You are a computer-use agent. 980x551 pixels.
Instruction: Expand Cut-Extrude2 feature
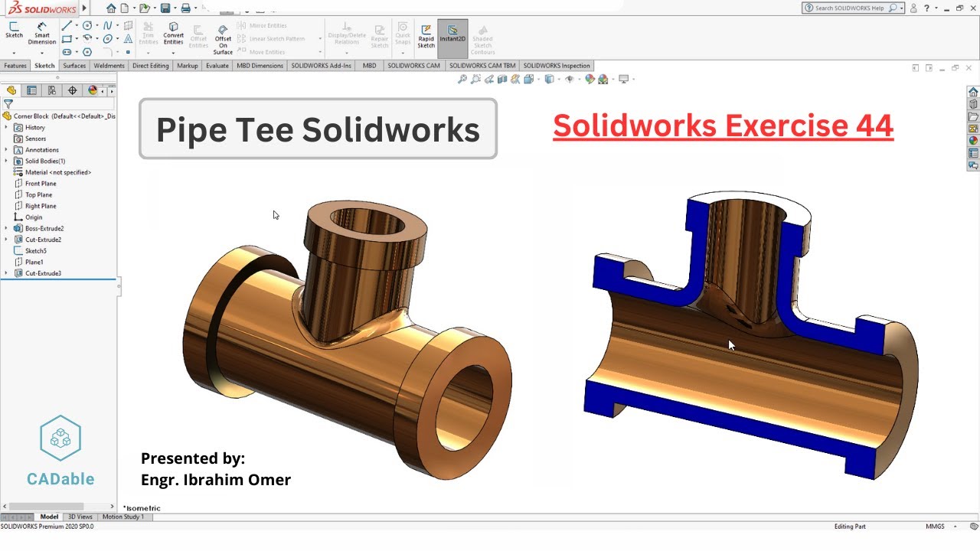[6, 240]
